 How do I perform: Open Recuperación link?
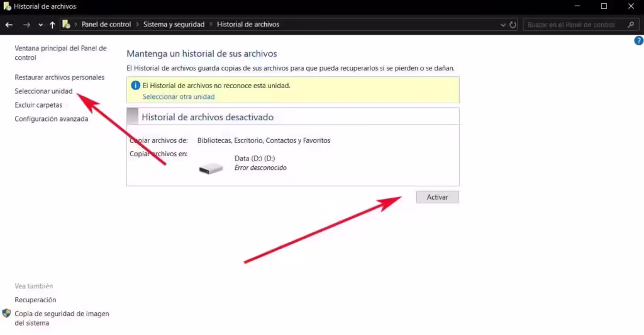point(35,300)
